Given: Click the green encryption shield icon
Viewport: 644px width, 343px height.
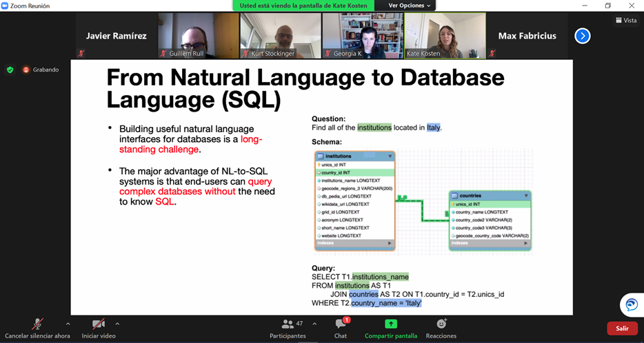Looking at the screenshot, I should (10, 70).
